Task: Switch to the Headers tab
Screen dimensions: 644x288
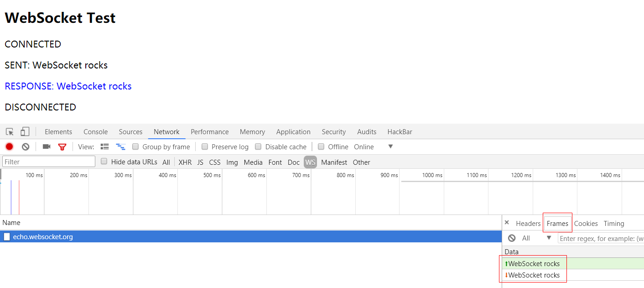Action: pyautogui.click(x=528, y=223)
